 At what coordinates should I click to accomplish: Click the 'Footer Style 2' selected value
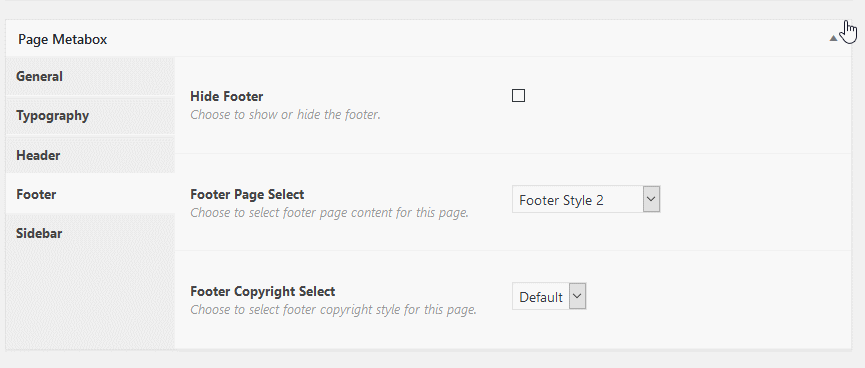tap(562, 200)
